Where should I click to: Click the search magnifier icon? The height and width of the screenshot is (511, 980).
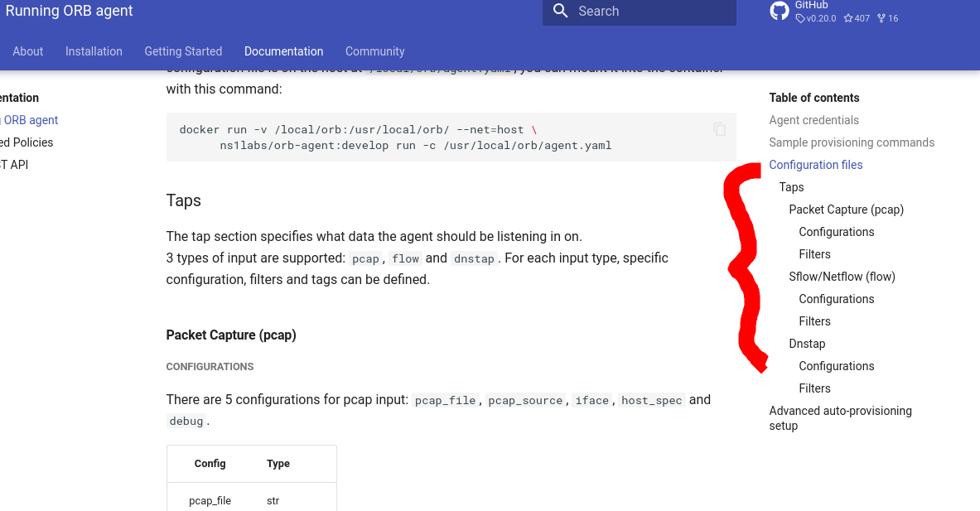[x=561, y=11]
